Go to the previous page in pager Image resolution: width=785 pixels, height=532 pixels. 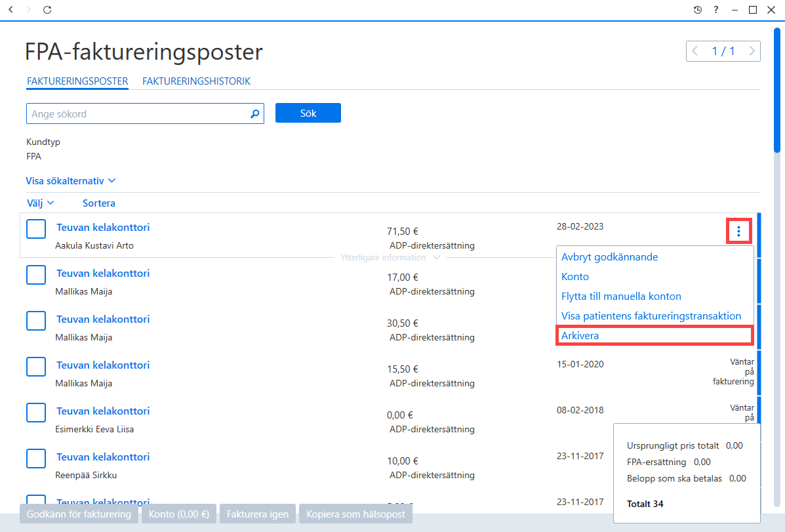[x=695, y=51]
